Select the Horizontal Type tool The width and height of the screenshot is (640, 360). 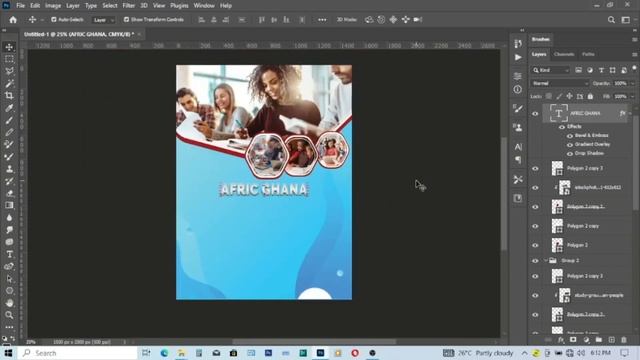(9, 254)
